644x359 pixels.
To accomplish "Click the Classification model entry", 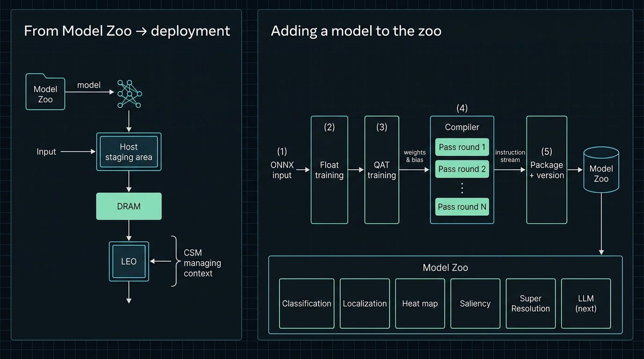I will pos(307,303).
